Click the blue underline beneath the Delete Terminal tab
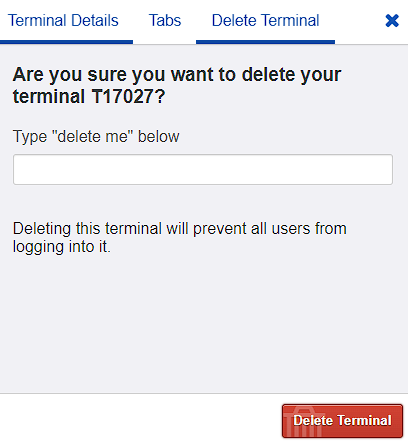 click(265, 42)
